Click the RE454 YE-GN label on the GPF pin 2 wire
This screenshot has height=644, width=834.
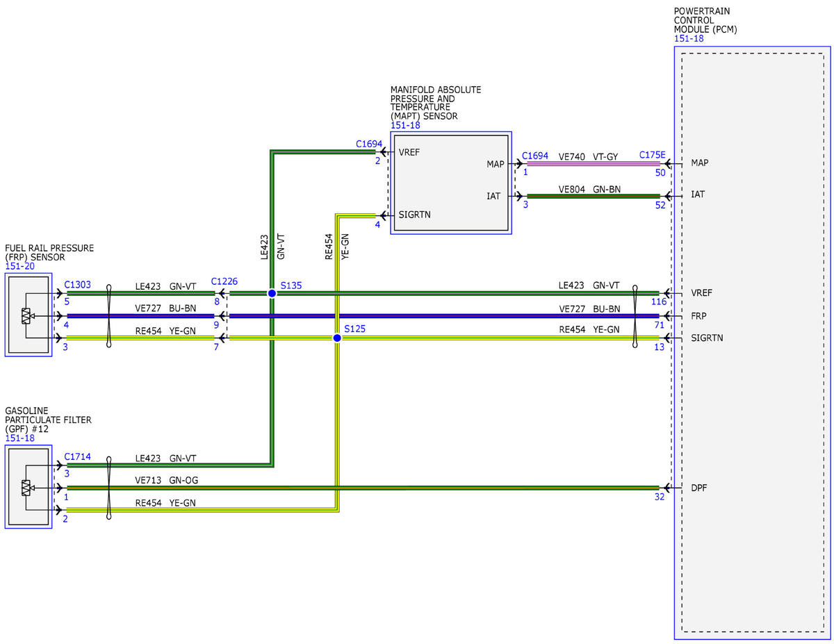click(165, 502)
